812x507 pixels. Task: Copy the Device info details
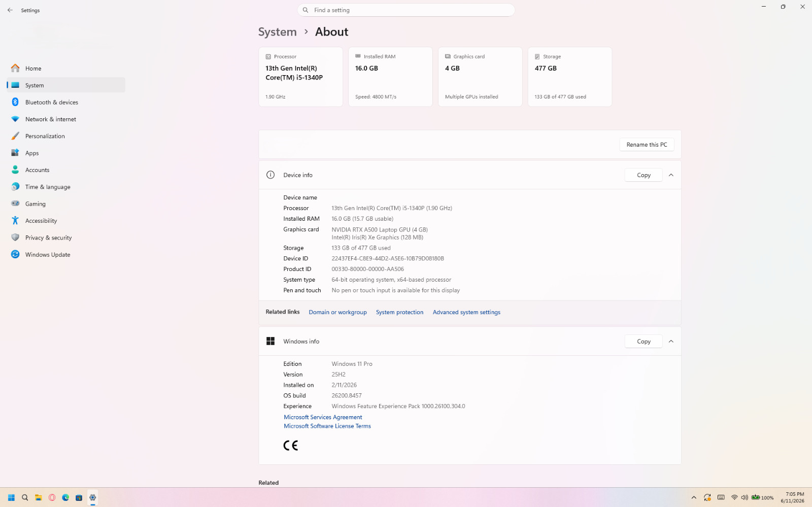pyautogui.click(x=644, y=175)
